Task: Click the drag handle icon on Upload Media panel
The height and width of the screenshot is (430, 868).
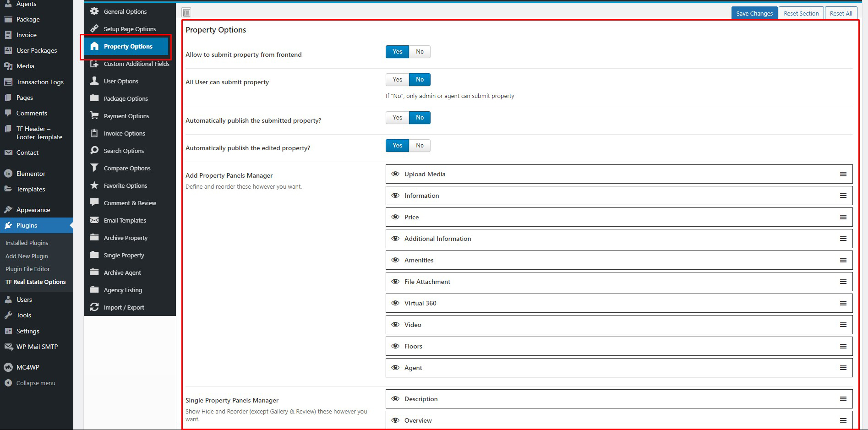Action: [x=843, y=174]
